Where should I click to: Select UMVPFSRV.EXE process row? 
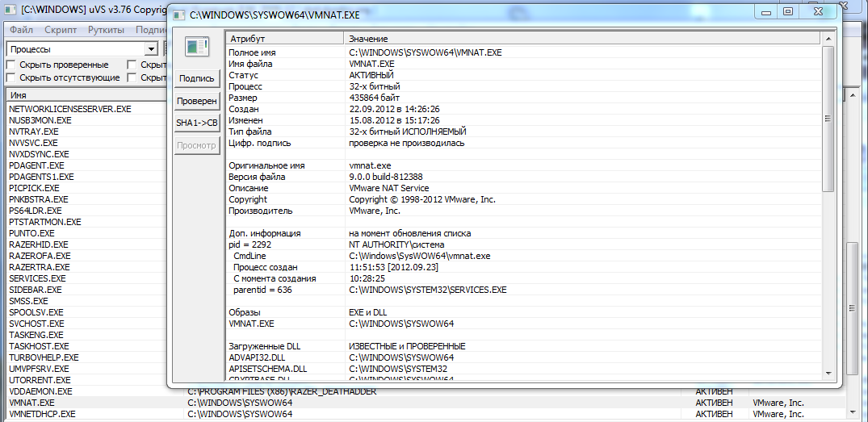(x=40, y=369)
